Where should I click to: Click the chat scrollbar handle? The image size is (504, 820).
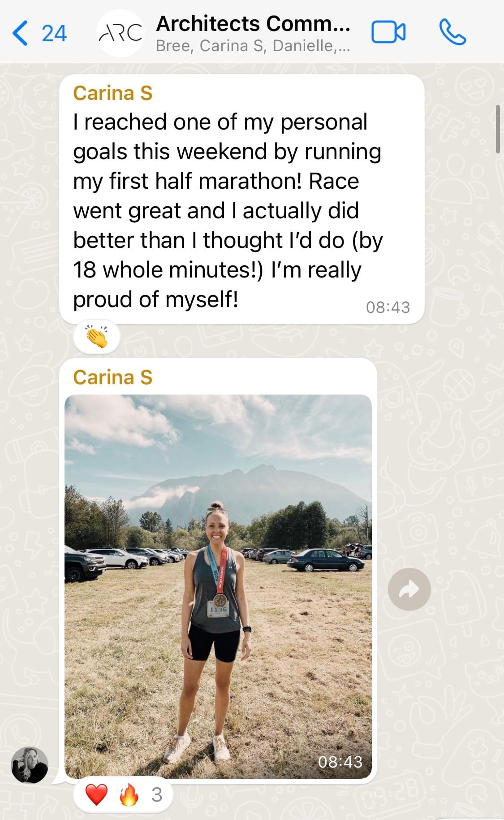click(x=498, y=129)
